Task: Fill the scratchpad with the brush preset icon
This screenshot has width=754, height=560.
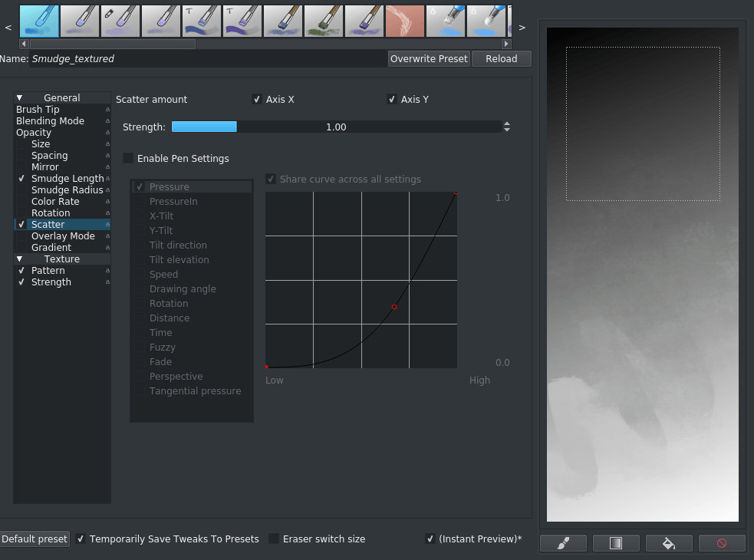Action: pos(562,543)
